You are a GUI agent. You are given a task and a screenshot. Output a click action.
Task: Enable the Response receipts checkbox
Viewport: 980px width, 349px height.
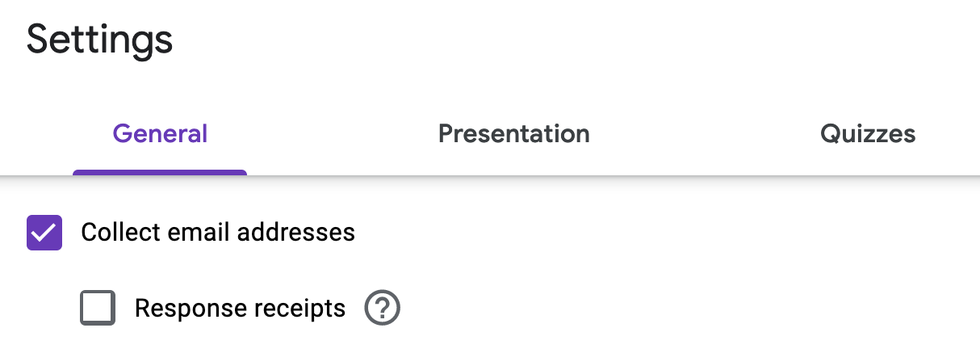click(x=98, y=308)
